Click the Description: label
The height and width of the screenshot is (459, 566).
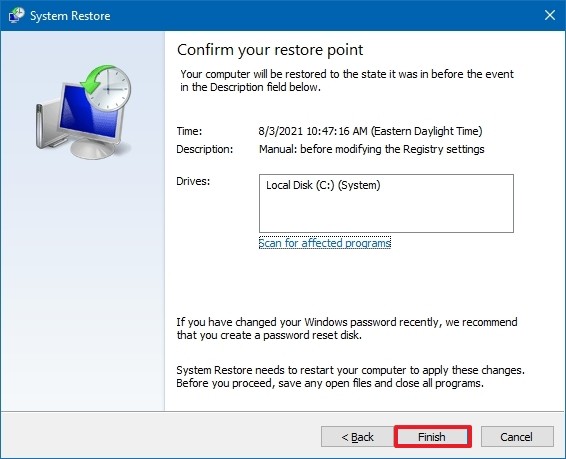(x=205, y=149)
